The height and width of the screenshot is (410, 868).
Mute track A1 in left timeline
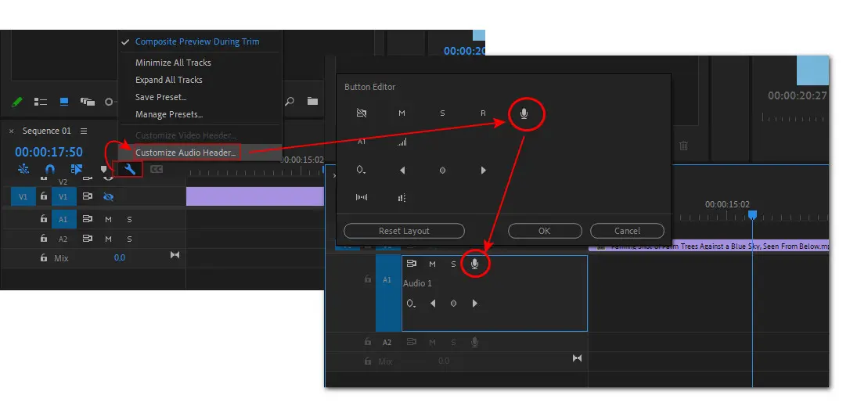(109, 220)
